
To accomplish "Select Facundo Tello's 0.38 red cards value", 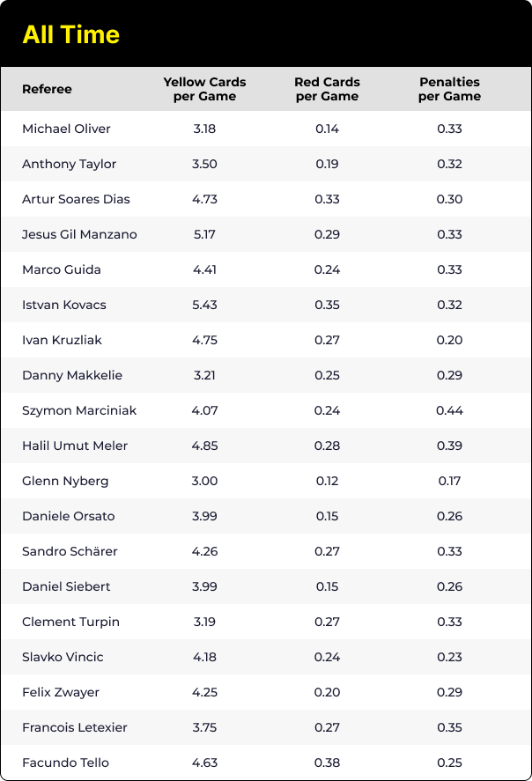I will pyautogui.click(x=328, y=763).
